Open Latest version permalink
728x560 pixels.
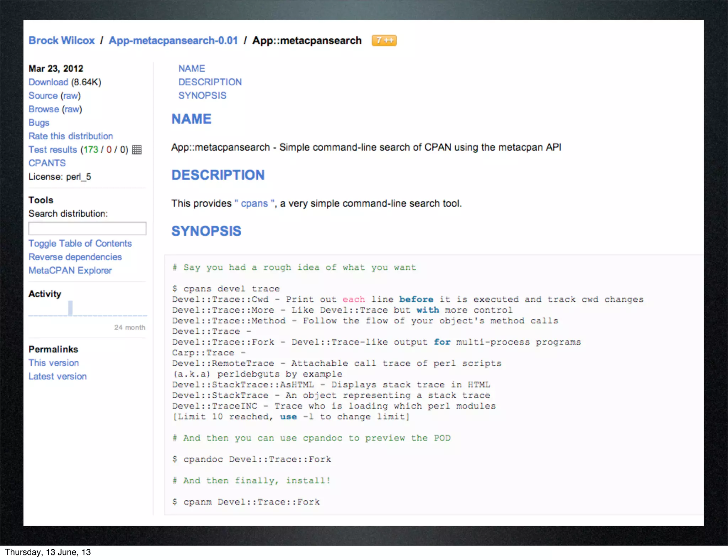(x=58, y=376)
